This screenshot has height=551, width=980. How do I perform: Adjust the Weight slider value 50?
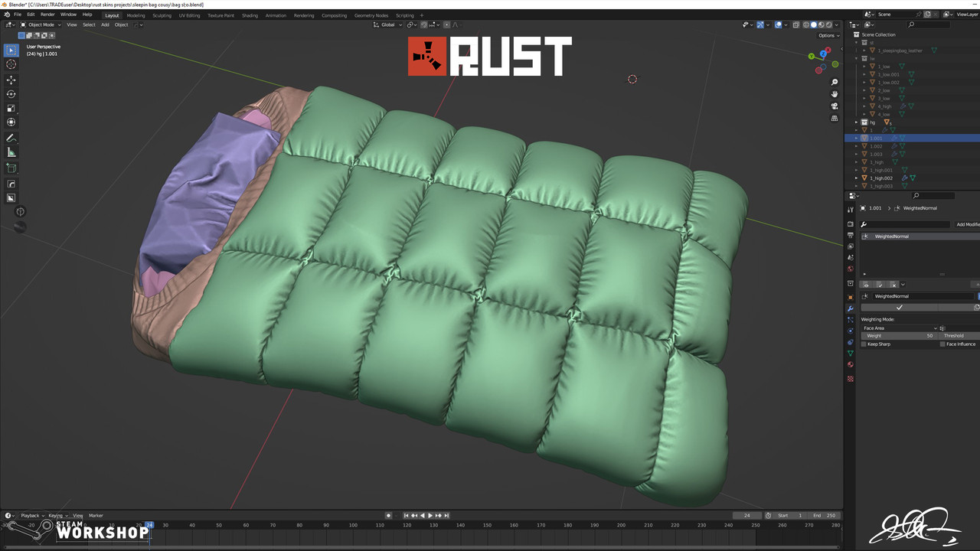[x=899, y=336]
